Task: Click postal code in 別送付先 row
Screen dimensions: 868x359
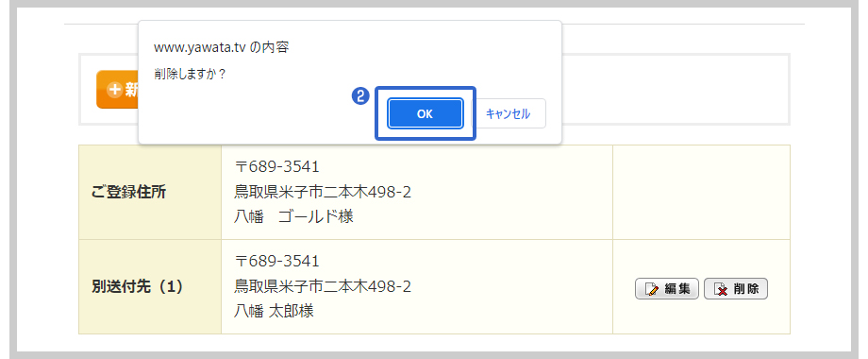Action: 277,261
